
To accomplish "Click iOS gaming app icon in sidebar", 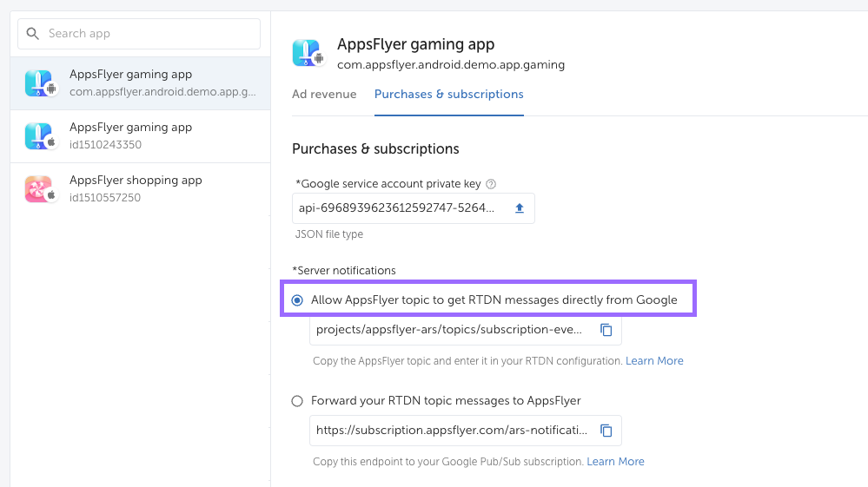I will [40, 136].
